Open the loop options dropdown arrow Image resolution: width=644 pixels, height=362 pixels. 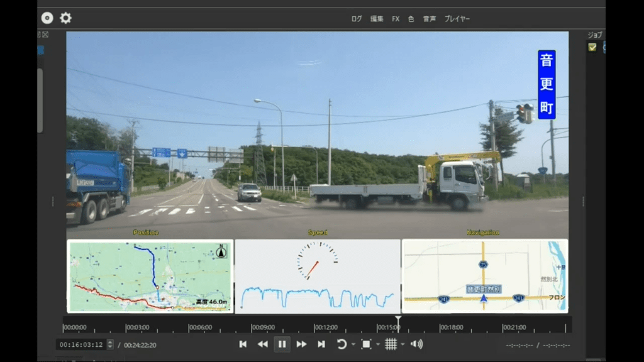[353, 344]
